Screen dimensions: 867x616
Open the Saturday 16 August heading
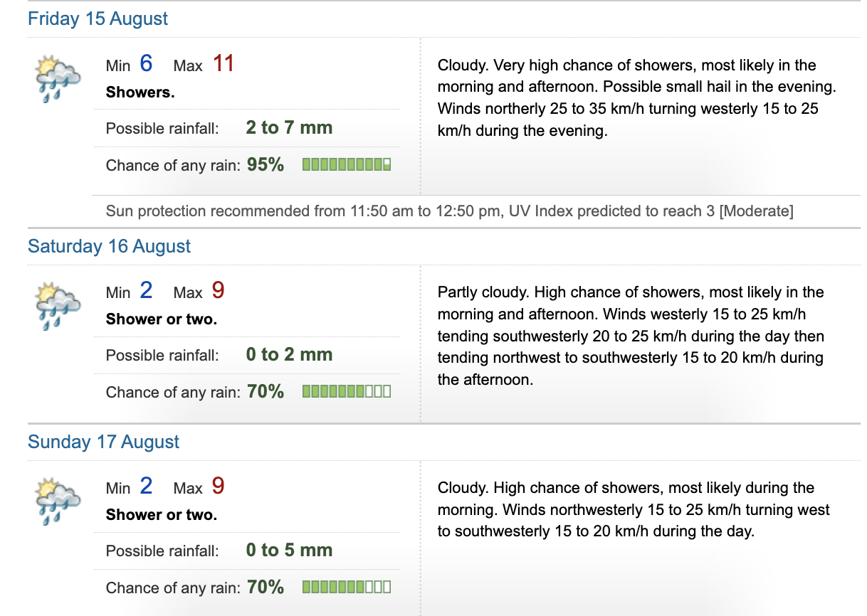click(110, 247)
